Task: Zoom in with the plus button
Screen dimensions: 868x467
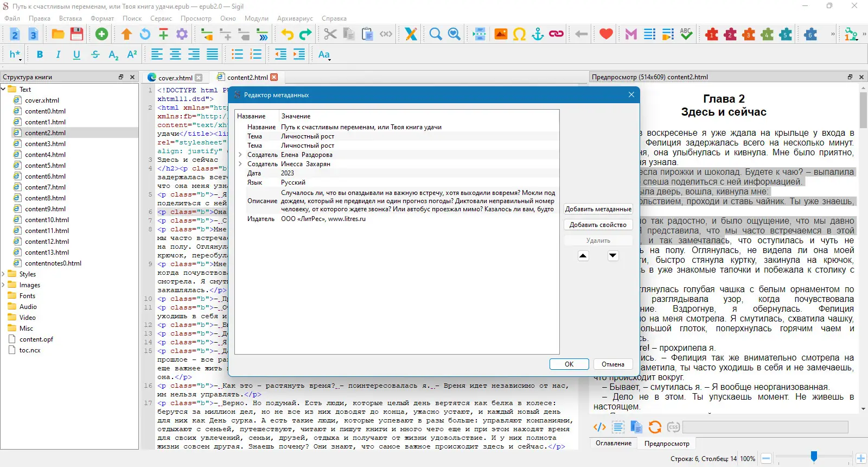Action: coord(861,459)
